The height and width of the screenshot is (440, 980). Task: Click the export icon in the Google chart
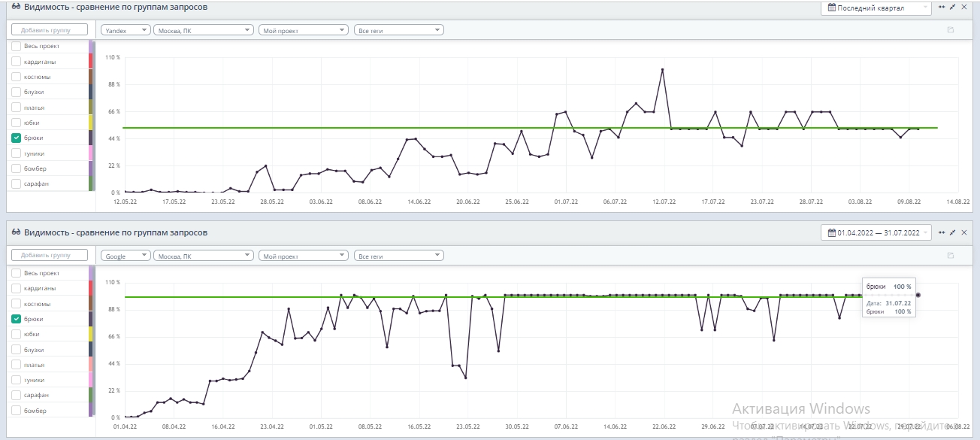[x=950, y=256]
